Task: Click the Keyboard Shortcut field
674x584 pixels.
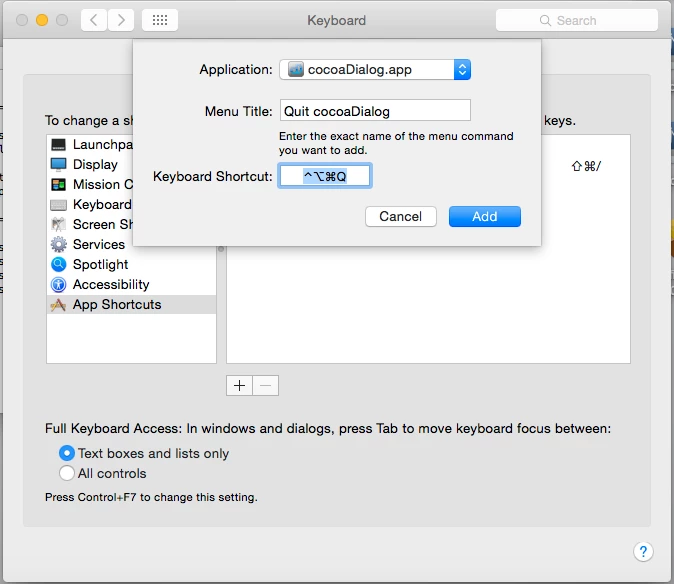Action: 325,176
